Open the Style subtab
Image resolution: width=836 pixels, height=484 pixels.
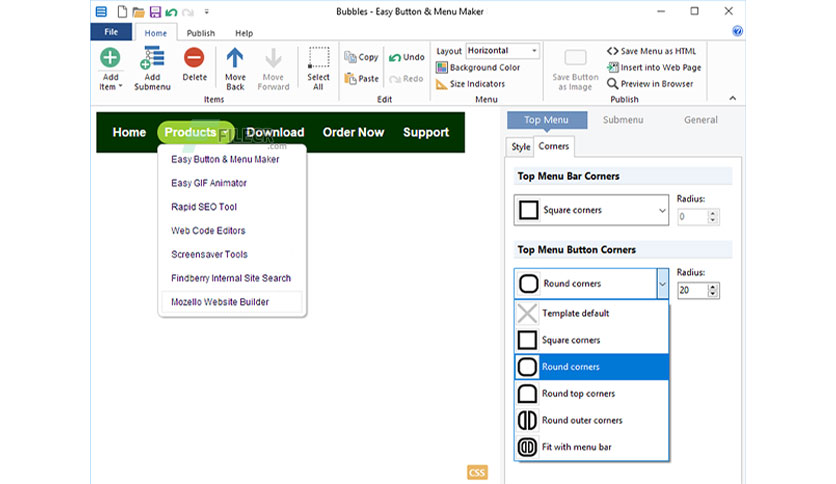click(x=520, y=147)
